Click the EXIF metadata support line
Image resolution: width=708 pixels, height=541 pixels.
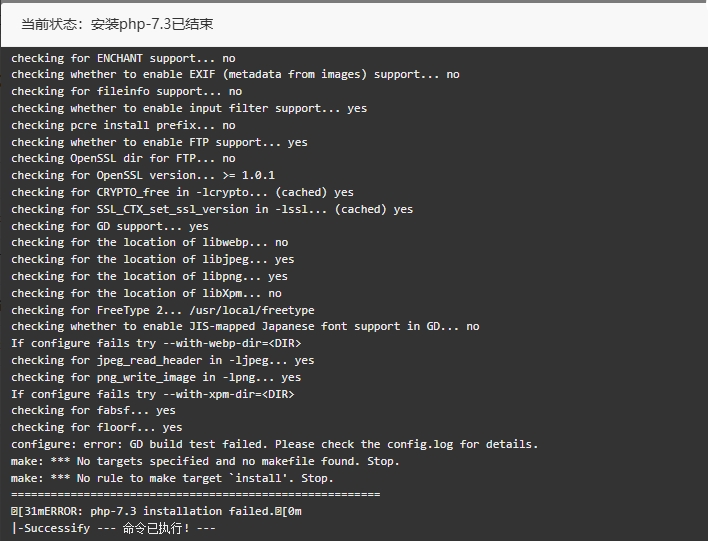click(235, 75)
